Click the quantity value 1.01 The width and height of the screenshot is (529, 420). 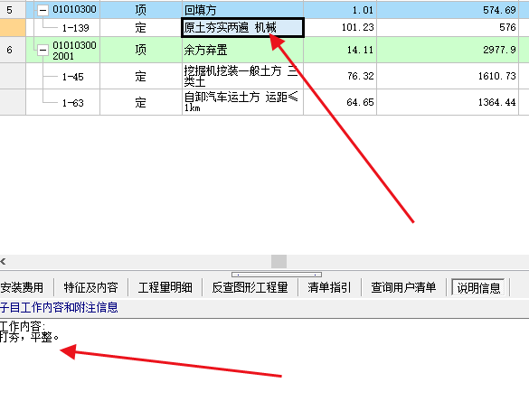click(363, 10)
